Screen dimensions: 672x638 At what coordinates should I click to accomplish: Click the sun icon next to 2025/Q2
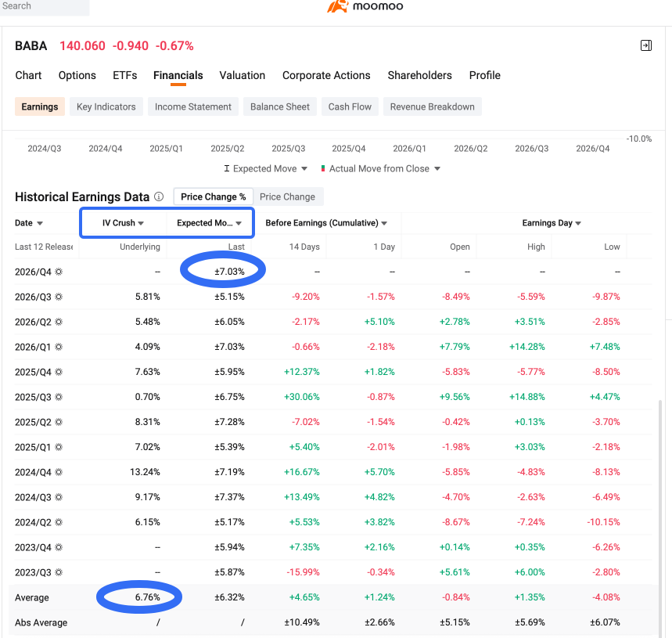pyautogui.click(x=59, y=422)
